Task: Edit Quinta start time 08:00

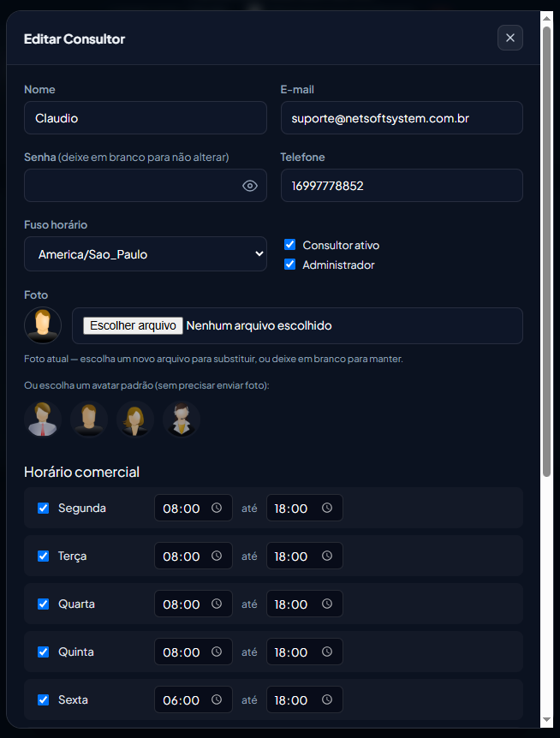Action: [194, 652]
